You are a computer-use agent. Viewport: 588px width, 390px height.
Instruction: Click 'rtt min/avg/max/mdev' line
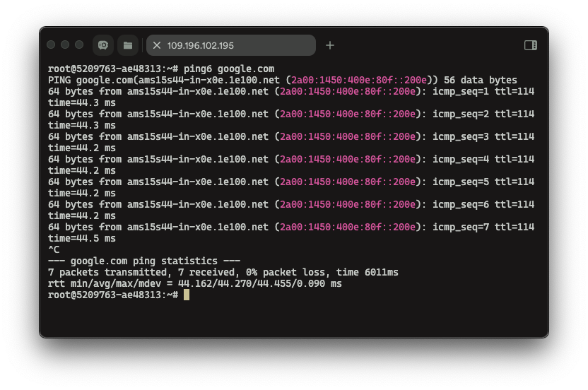click(195, 283)
